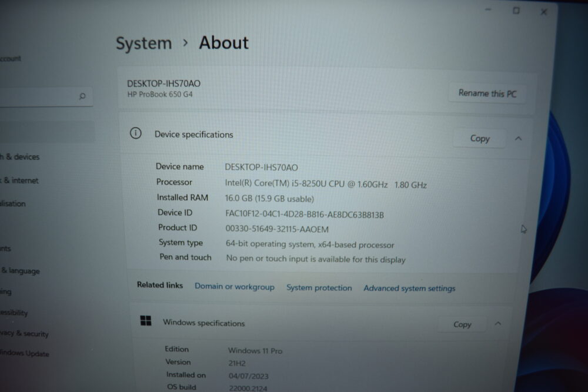Copy the Windows specifications
588x392 pixels.
pos(462,324)
